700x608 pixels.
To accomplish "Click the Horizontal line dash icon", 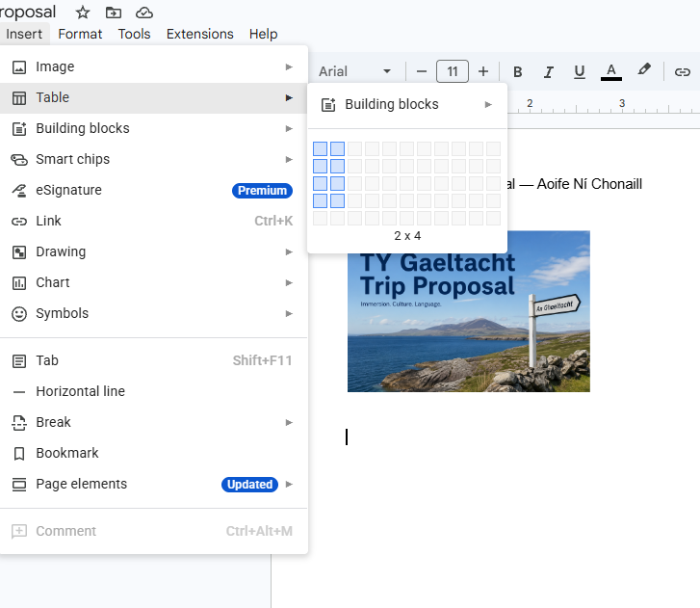I will pos(18,392).
